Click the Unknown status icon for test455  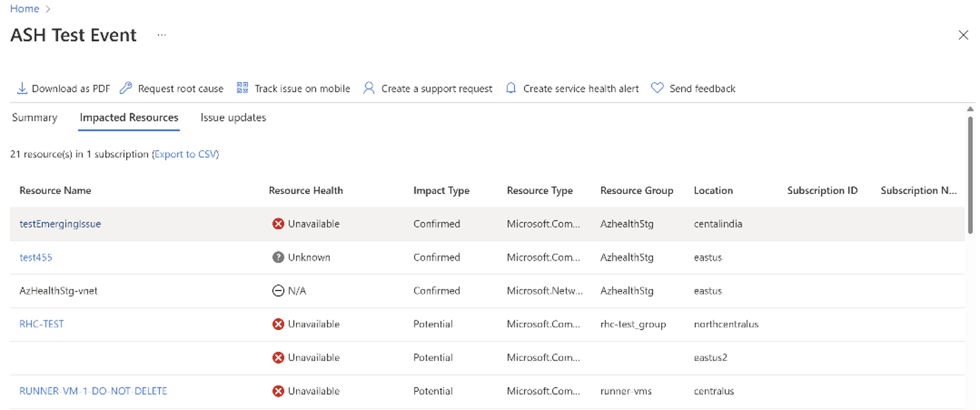pos(278,258)
